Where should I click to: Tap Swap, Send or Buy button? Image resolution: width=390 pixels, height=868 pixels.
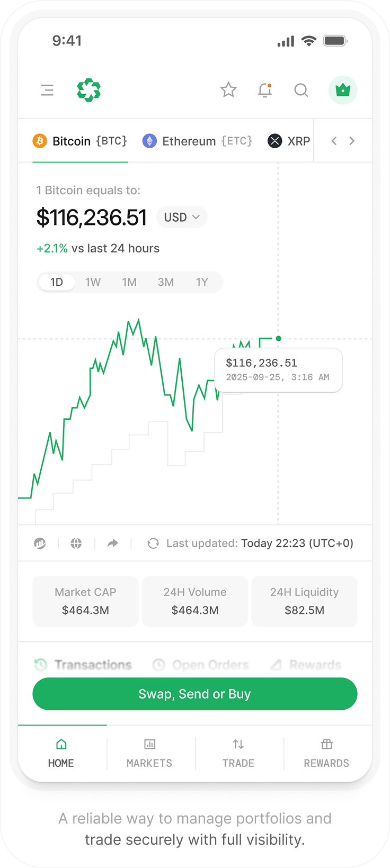tap(195, 694)
